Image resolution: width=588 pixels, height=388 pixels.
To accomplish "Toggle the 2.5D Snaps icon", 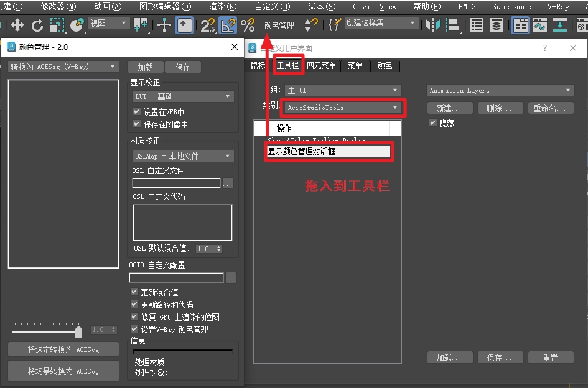I will [x=208, y=25].
